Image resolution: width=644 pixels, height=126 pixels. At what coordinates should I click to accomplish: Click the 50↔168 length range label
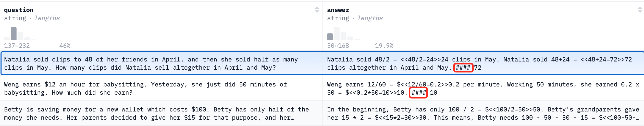(x=338, y=46)
